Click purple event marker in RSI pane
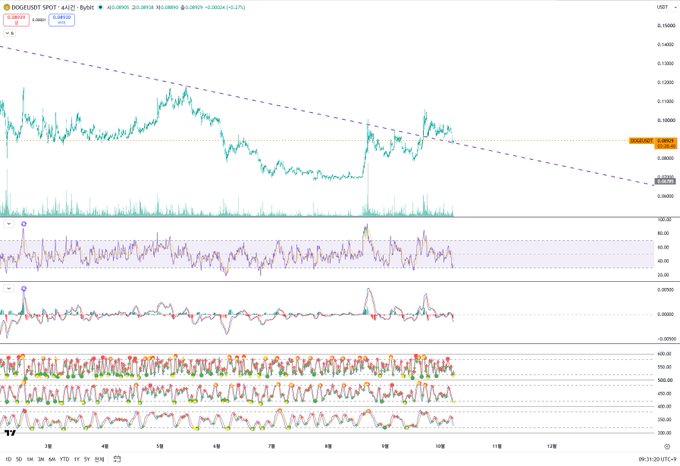This screenshot has height=466, width=680. [x=24, y=224]
